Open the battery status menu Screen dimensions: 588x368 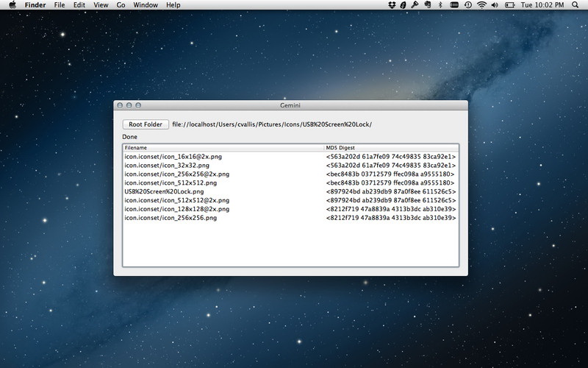509,5
